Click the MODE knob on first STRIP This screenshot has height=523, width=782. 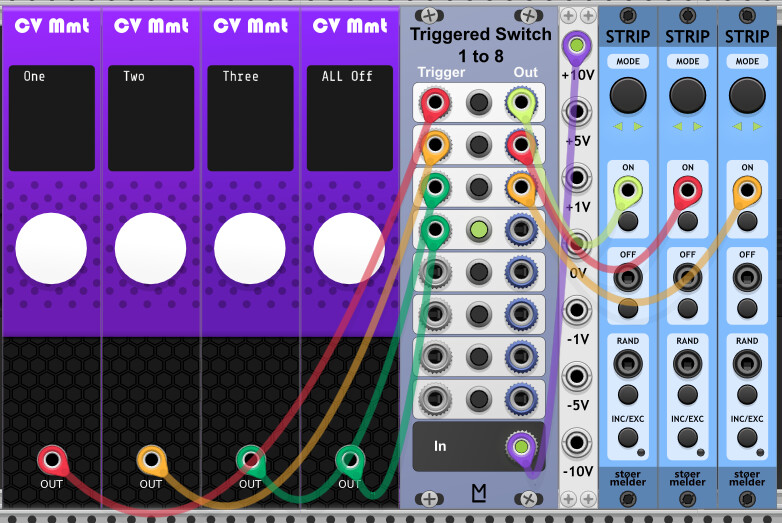628,95
